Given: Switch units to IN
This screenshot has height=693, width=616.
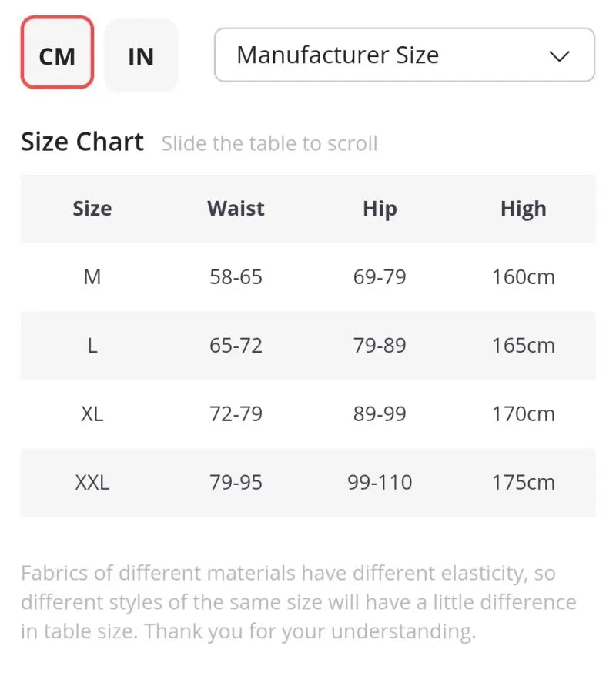Looking at the screenshot, I should pyautogui.click(x=141, y=55).
